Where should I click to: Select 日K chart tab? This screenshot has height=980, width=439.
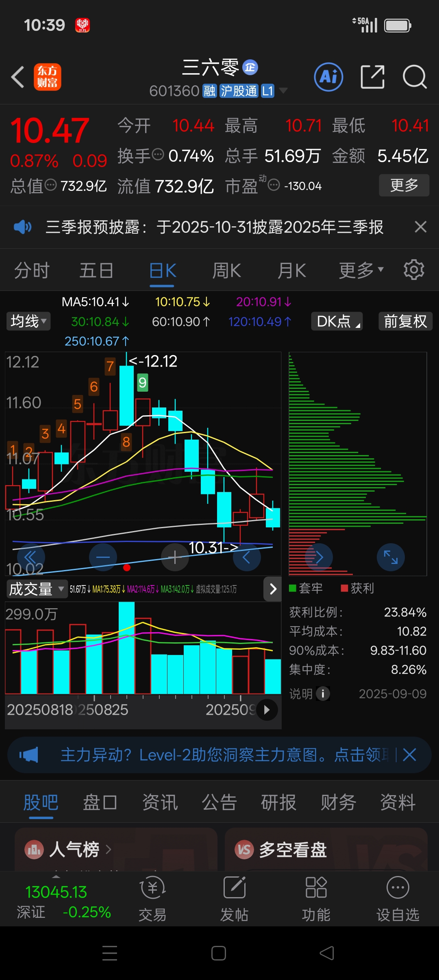pyautogui.click(x=163, y=270)
